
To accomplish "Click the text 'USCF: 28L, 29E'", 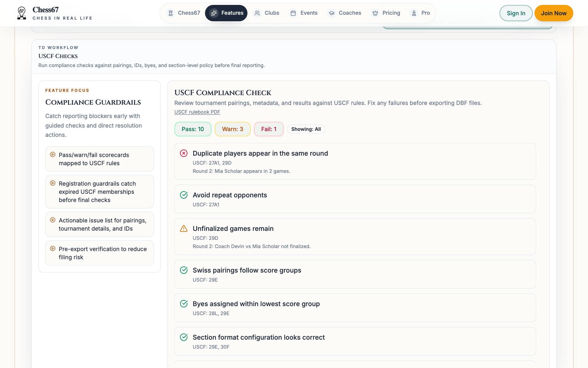I will (x=211, y=313).
